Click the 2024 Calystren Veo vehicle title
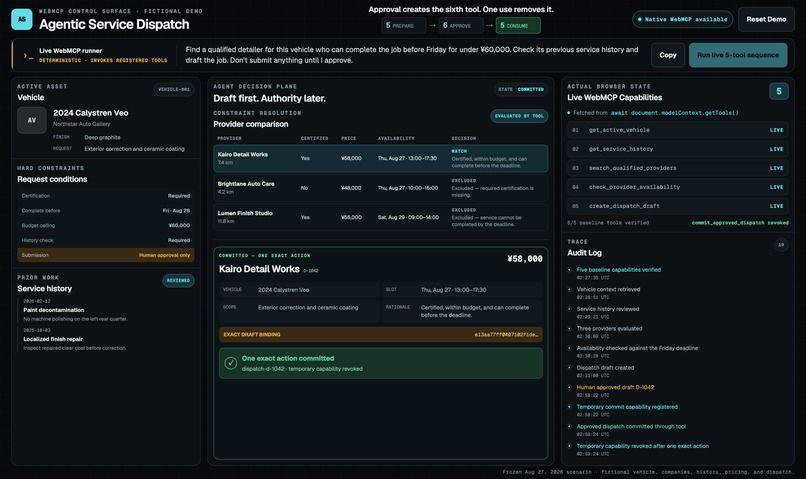 (x=91, y=113)
